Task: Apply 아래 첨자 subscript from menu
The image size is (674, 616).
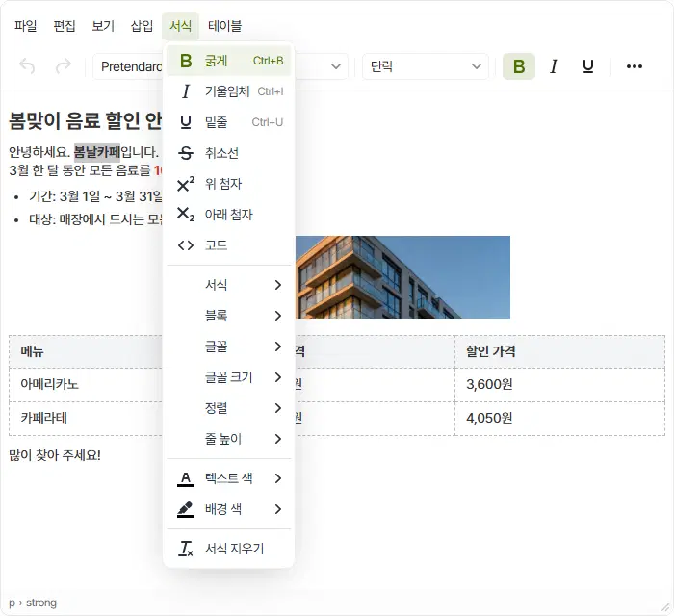Action: tap(229, 215)
